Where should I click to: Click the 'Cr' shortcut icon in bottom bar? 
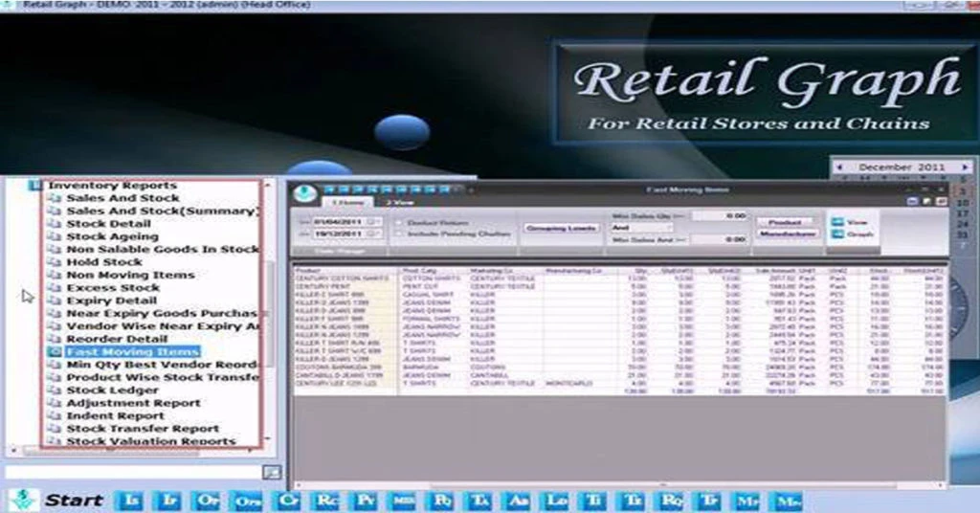click(287, 502)
